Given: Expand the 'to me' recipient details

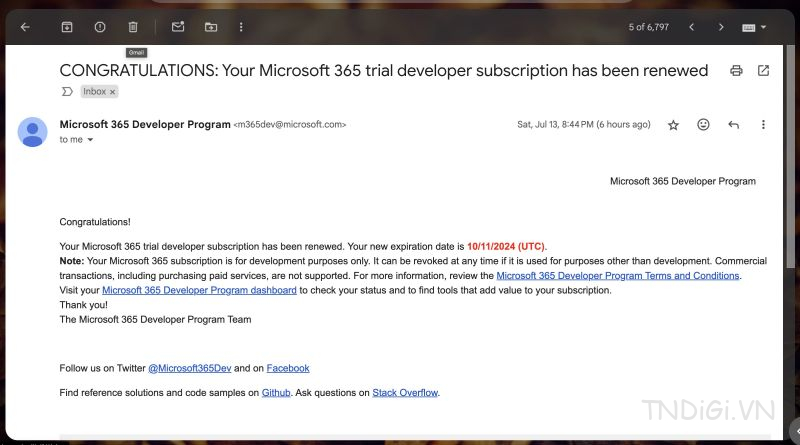Looking at the screenshot, I should coord(90,140).
